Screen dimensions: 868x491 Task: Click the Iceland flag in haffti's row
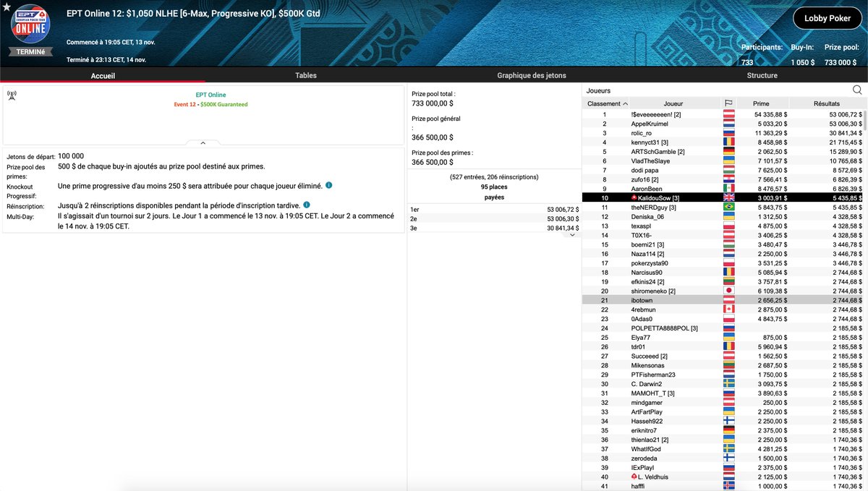coord(728,487)
